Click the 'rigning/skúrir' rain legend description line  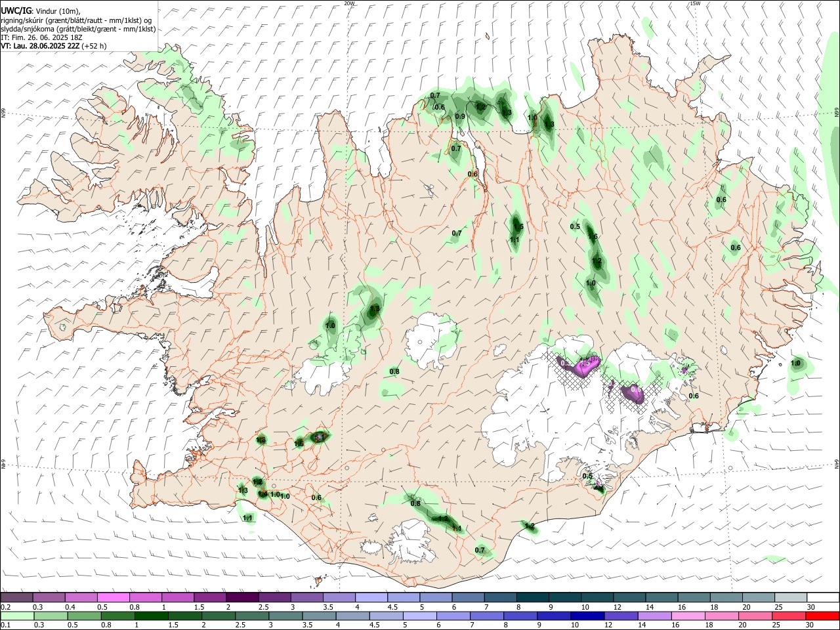point(76,20)
